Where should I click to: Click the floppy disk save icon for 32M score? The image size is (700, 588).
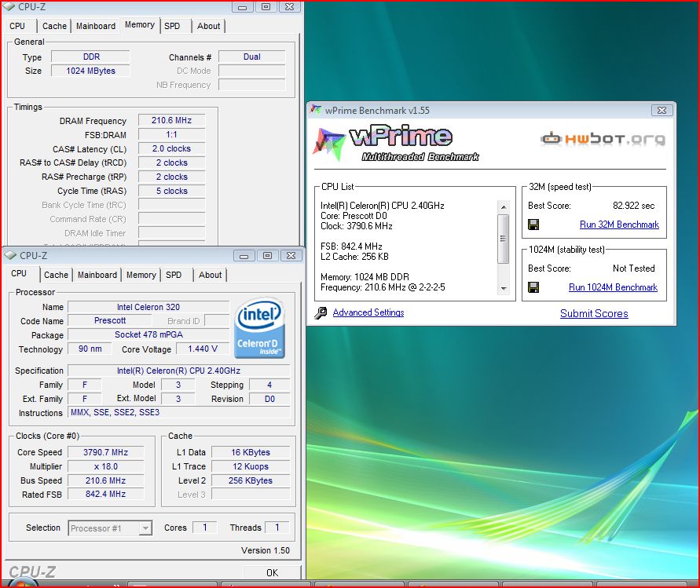pos(533,225)
